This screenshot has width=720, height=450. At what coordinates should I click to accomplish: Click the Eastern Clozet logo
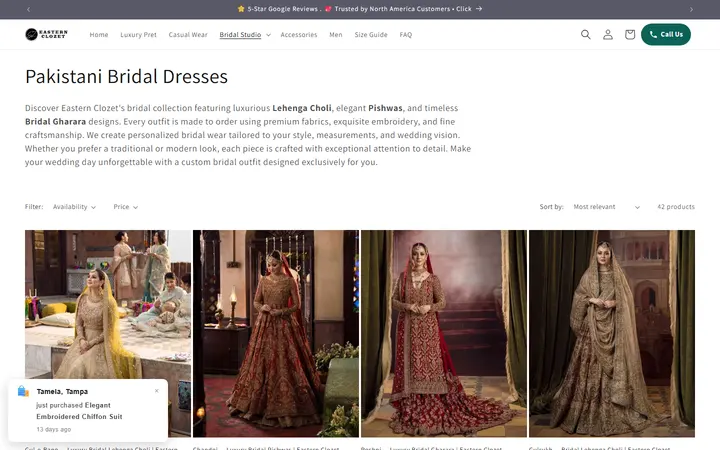point(46,34)
